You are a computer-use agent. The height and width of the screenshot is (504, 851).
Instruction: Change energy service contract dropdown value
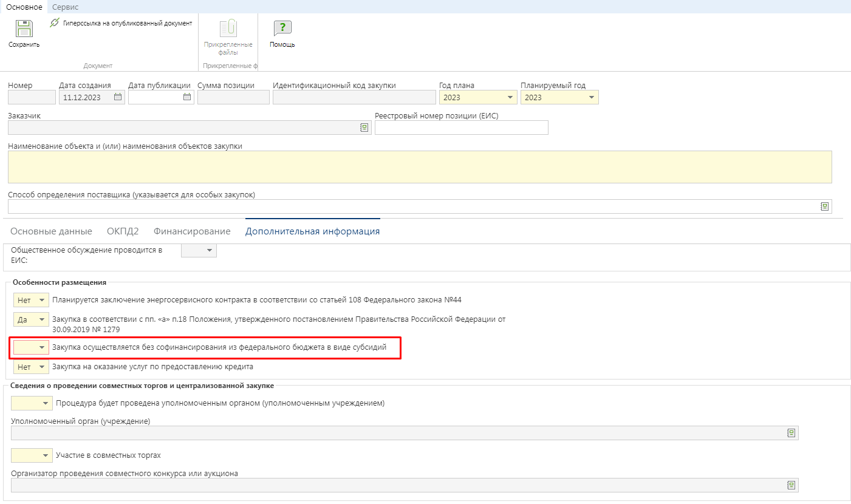pyautogui.click(x=42, y=300)
